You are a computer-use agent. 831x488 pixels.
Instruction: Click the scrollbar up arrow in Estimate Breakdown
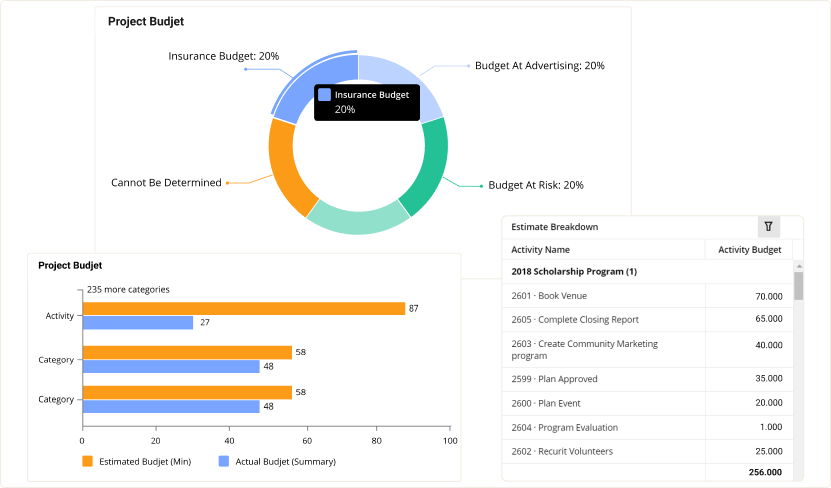[798, 266]
